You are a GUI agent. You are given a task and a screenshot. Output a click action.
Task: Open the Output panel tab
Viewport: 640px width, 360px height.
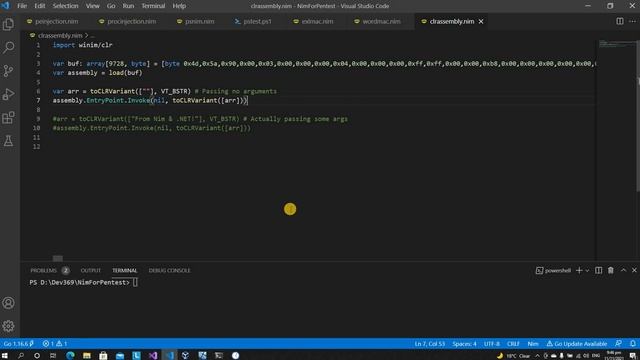[x=91, y=270]
